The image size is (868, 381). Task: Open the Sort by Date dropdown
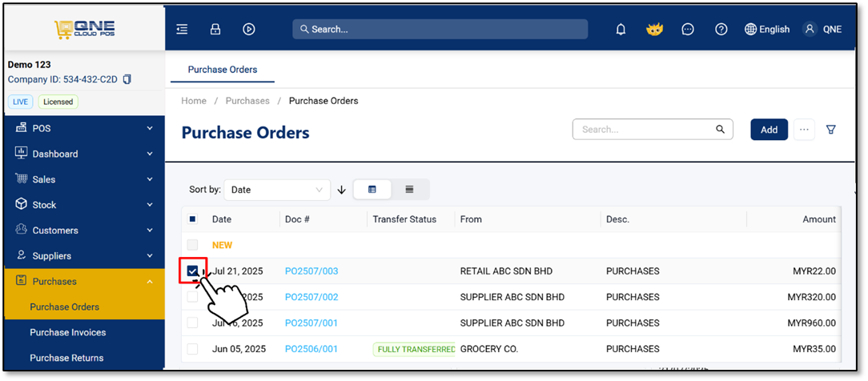coord(277,190)
